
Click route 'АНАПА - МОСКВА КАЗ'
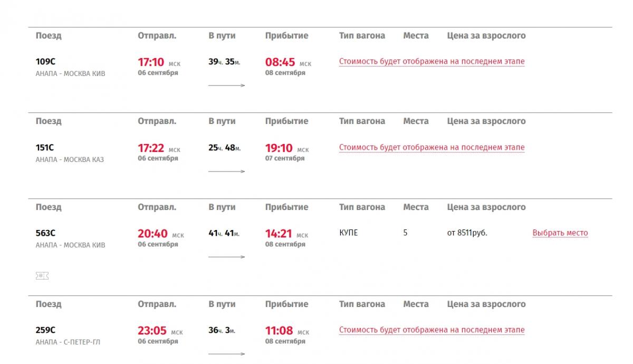[70, 160]
